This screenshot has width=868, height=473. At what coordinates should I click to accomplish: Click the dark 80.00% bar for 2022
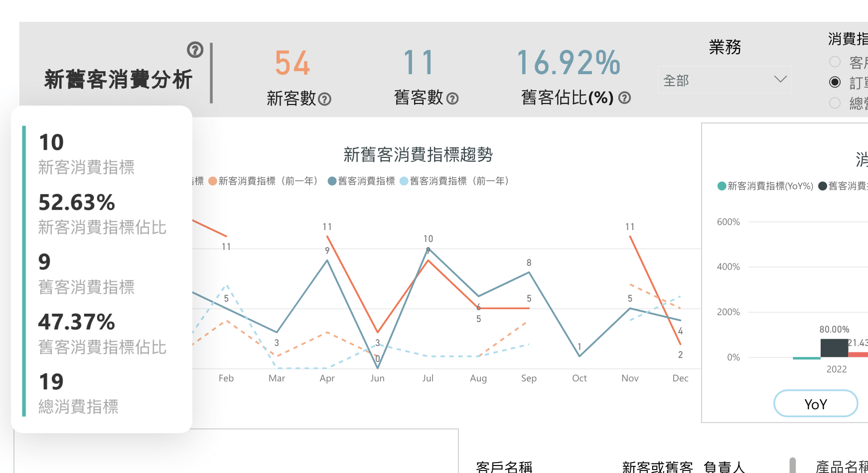click(x=834, y=348)
